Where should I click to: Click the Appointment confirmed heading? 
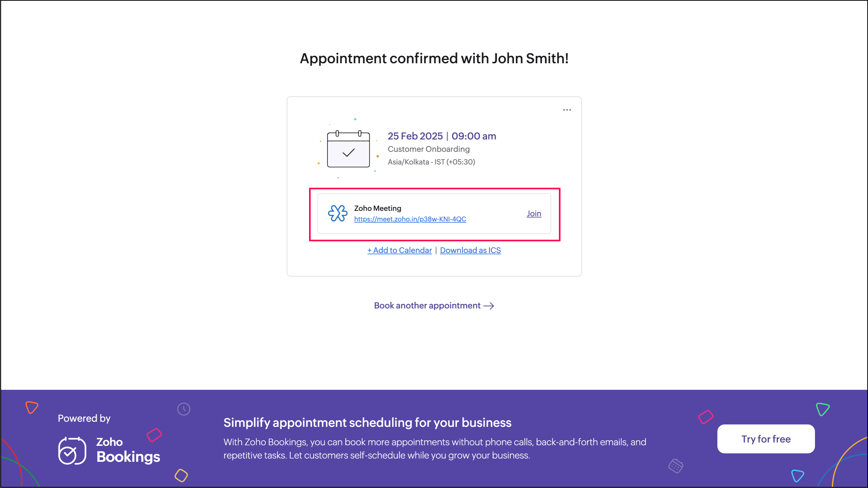click(434, 58)
